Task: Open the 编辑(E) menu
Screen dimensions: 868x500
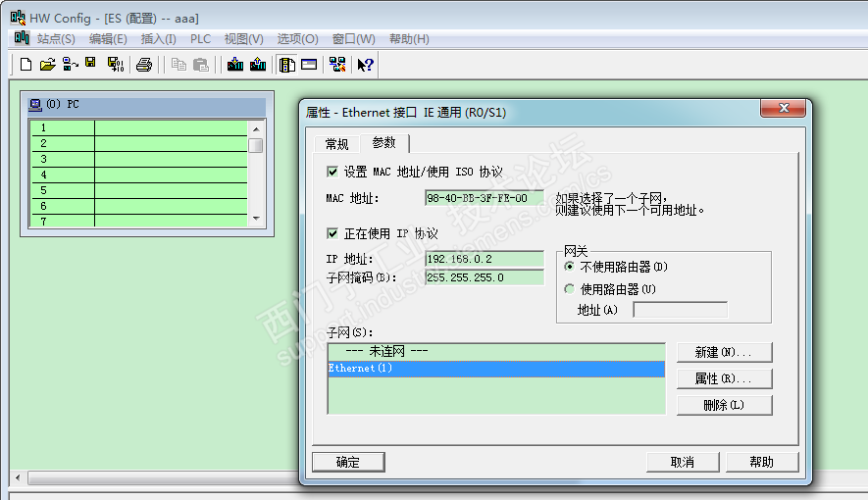Action: point(108,38)
